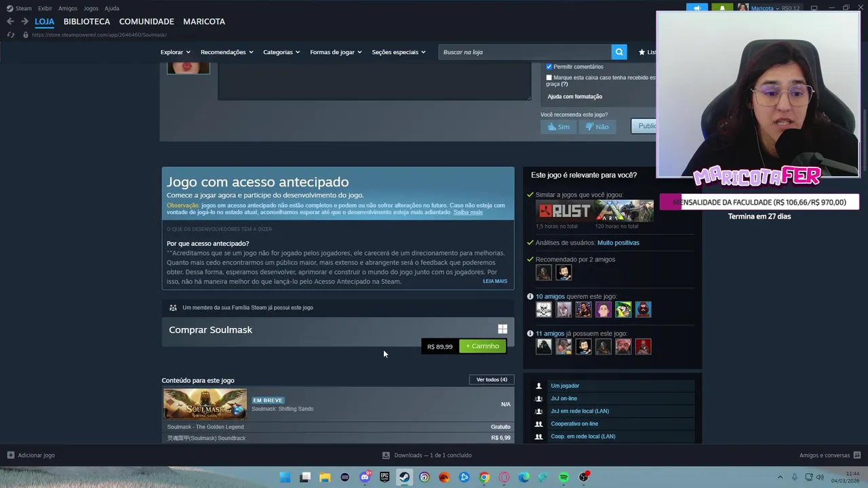Open the 'Exibir' menu
The width and height of the screenshot is (868, 488).
click(45, 8)
